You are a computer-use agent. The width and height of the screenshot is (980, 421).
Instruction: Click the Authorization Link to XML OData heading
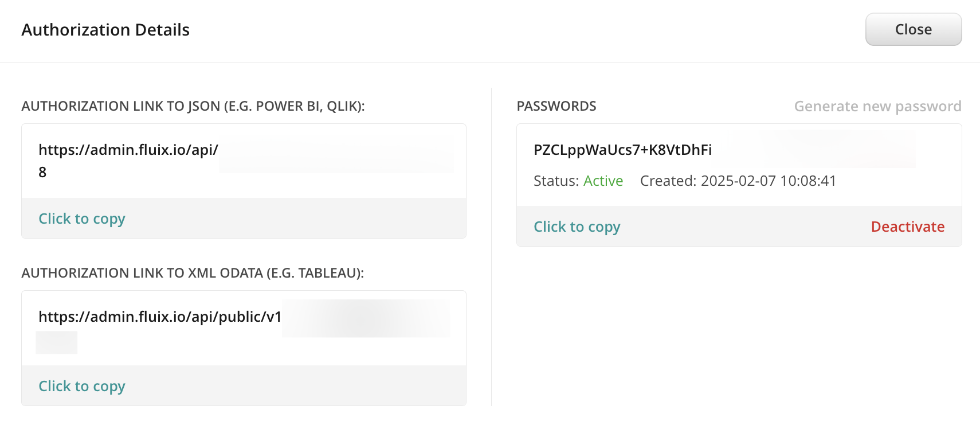(x=193, y=273)
